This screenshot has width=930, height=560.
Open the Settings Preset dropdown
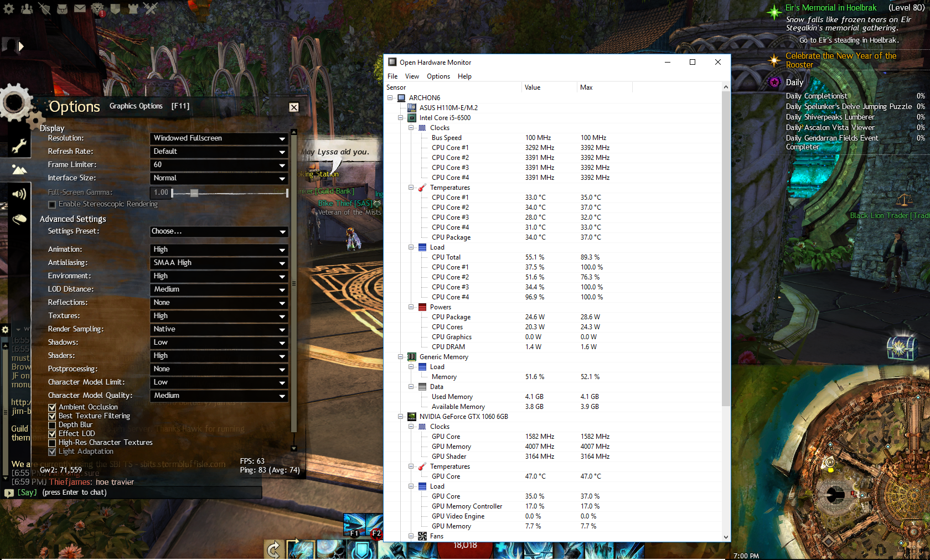coord(219,231)
